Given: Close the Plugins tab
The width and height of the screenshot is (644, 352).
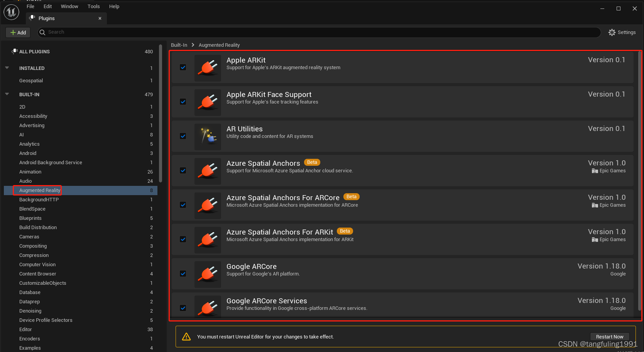Looking at the screenshot, I should pos(100,18).
